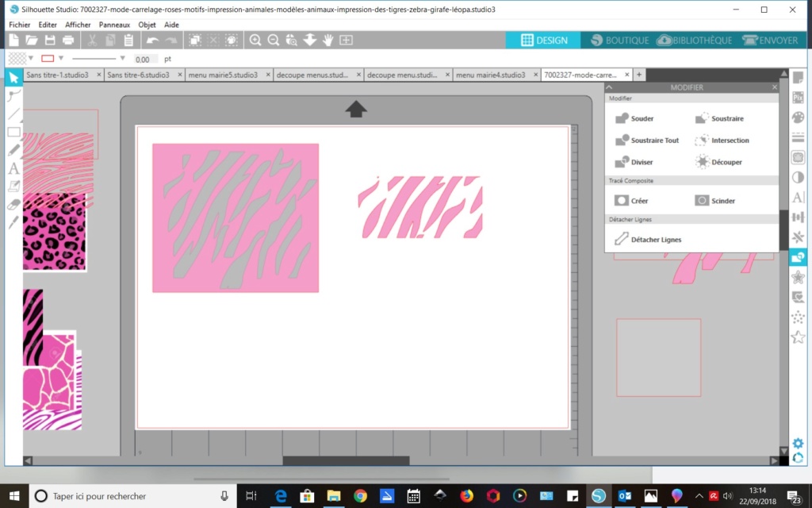Switch to the Sans titre-1.studio3 tab
Screen dimensions: 812x508
click(57, 75)
